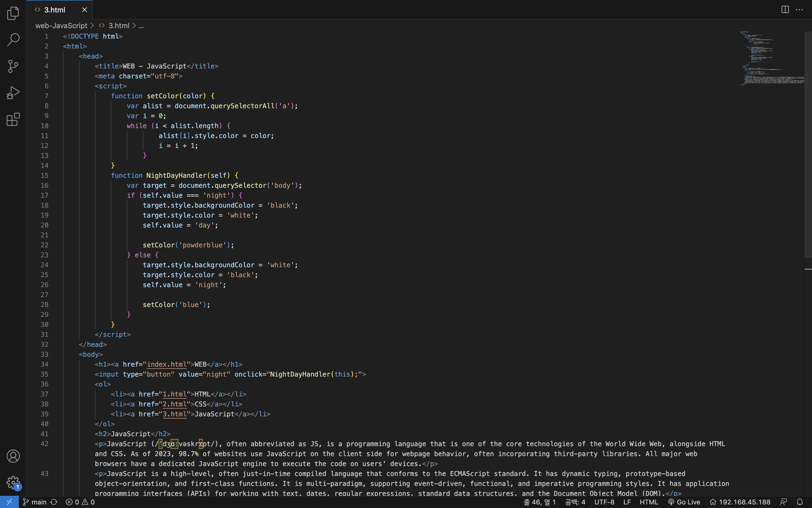Viewport: 812px width, 508px height.
Task: Open the Extensions view
Action: pyautogui.click(x=13, y=120)
